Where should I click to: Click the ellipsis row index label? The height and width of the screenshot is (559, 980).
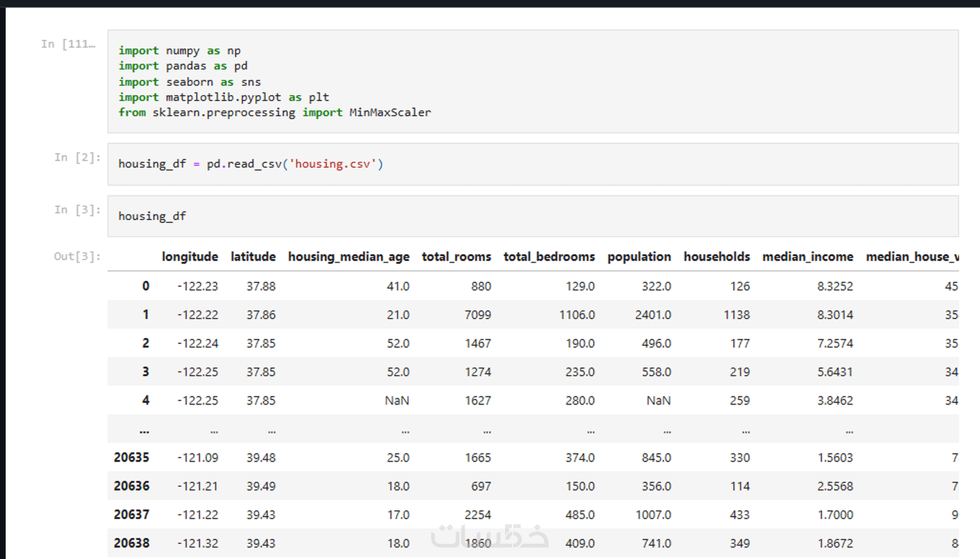tap(144, 430)
